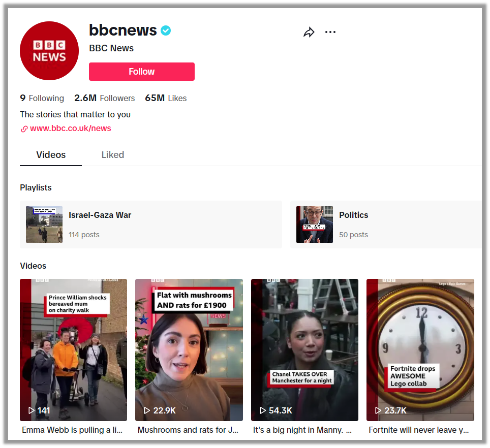
Task: Click the 'The stories that matter to you' bio
Action: tap(75, 115)
